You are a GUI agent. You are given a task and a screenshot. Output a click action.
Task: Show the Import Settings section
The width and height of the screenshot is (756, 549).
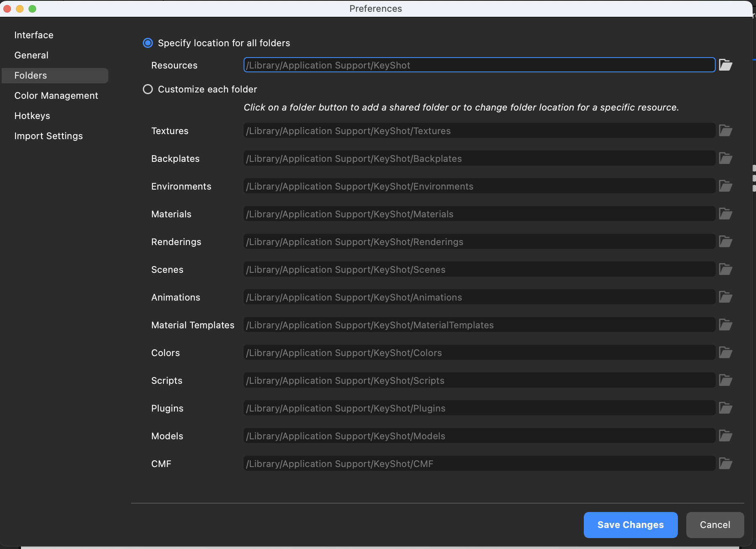coord(49,136)
